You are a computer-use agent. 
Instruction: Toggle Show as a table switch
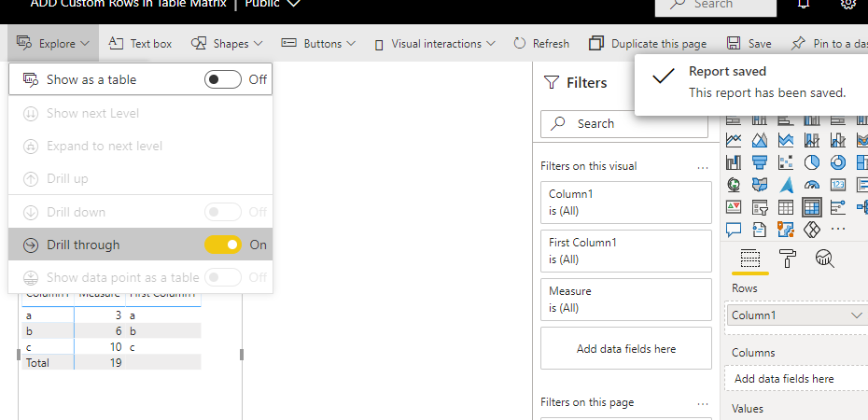coord(222,79)
